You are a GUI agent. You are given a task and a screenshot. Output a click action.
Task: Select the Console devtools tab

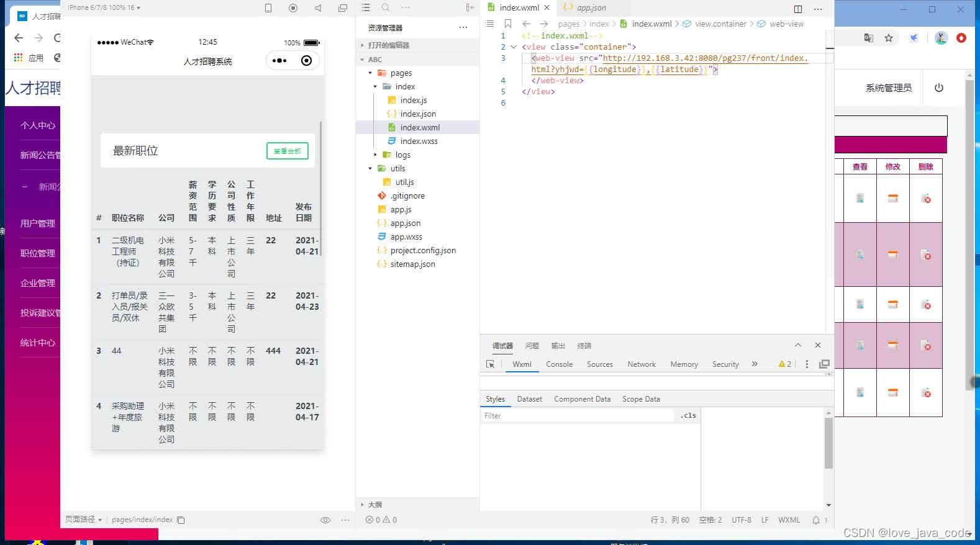tap(559, 364)
